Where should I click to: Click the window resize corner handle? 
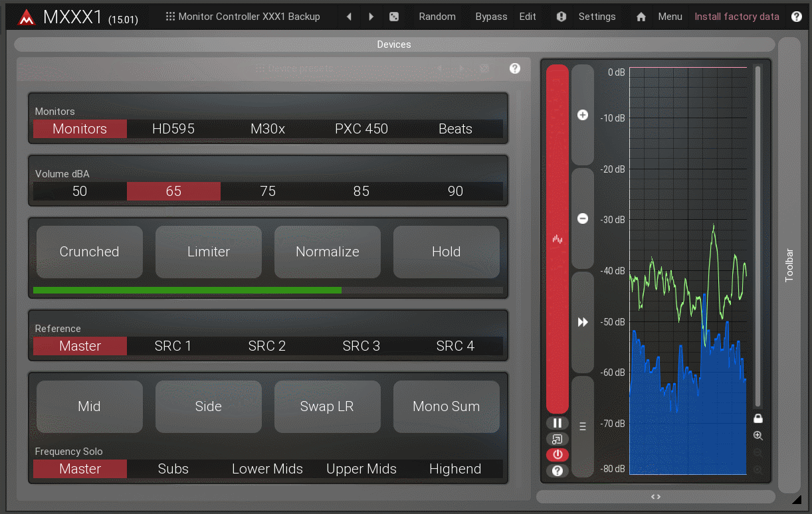pyautogui.click(x=796, y=499)
